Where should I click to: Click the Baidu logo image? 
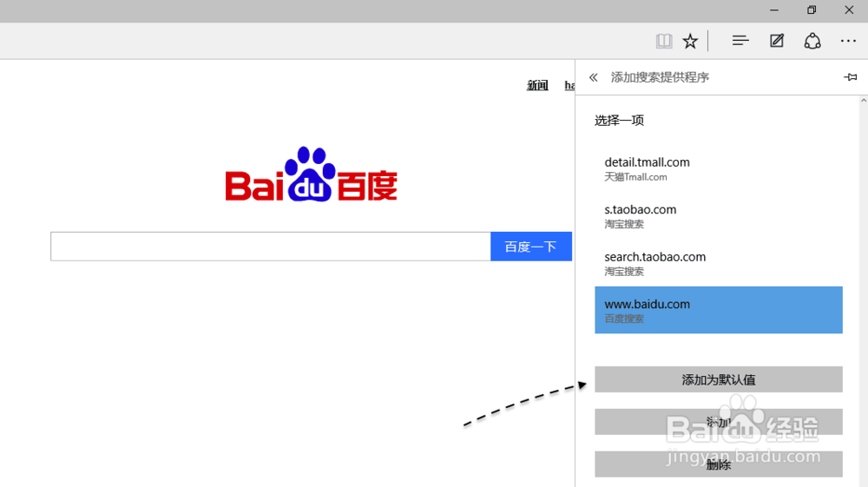pos(311,174)
